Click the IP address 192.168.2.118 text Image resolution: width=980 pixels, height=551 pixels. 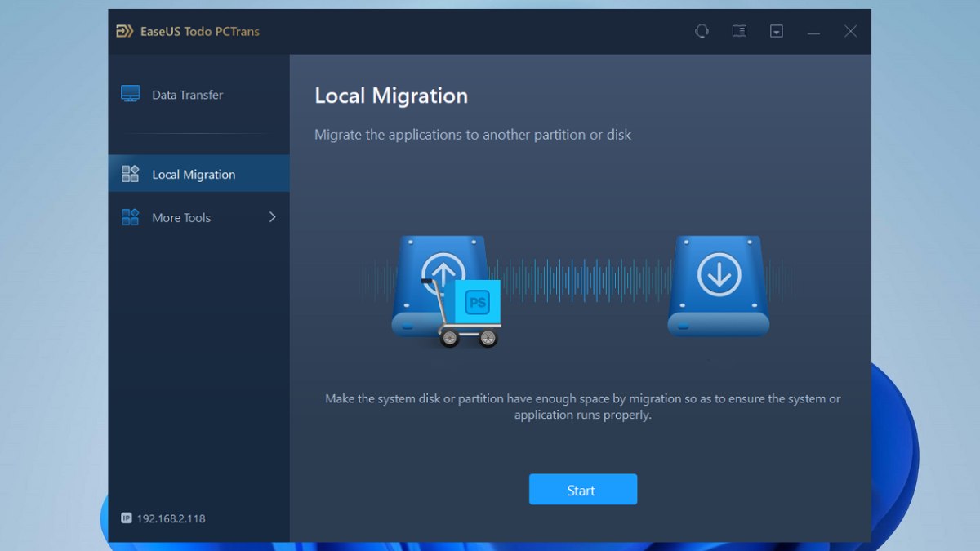tap(171, 518)
